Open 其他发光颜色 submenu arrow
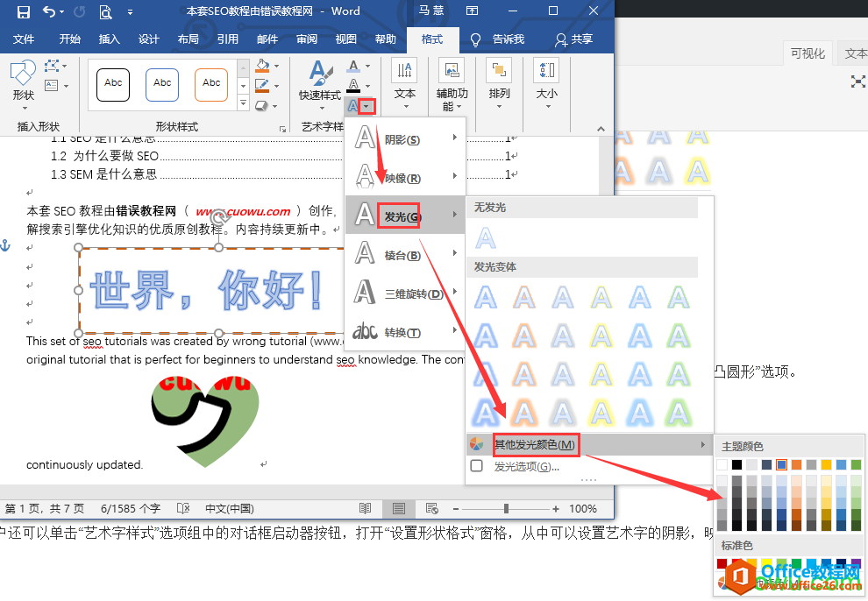 tap(704, 444)
